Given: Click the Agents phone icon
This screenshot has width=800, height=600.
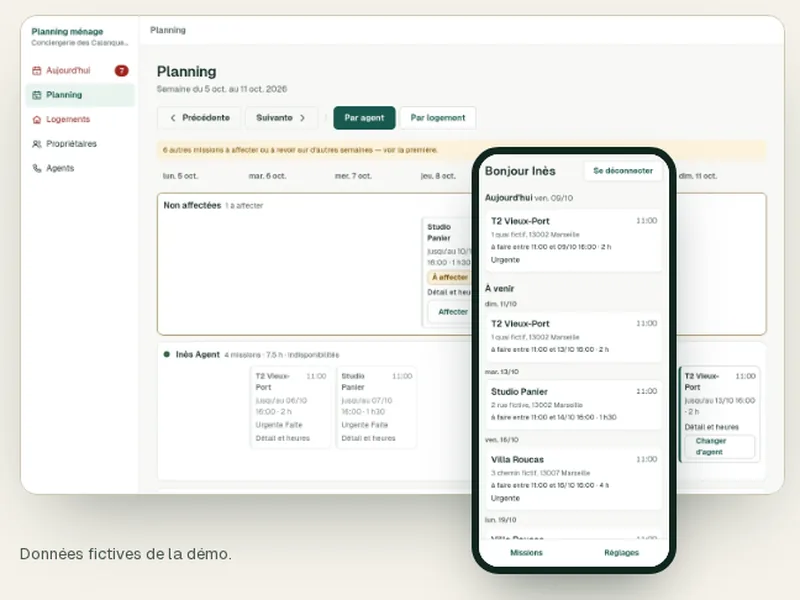Looking at the screenshot, I should 37,168.
